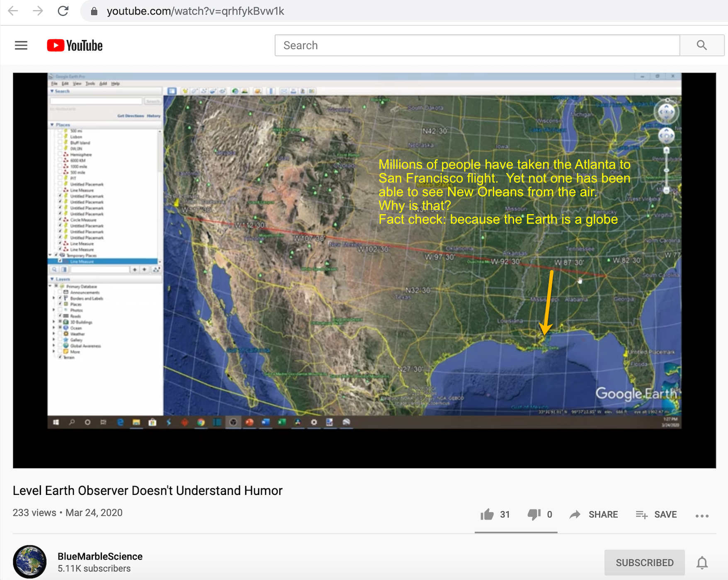The width and height of the screenshot is (728, 580).
Task: Enable the Photos layer checkbox
Action: [60, 310]
